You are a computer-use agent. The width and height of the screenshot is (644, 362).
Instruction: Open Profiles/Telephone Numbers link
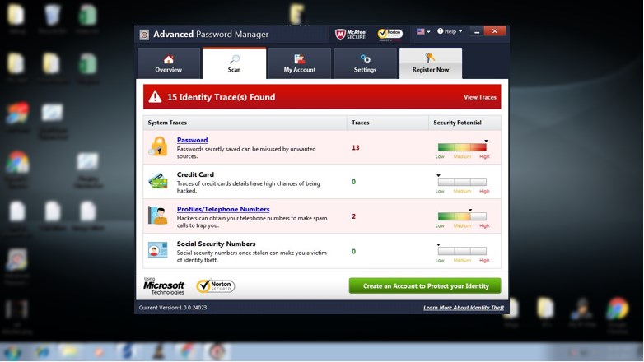click(x=223, y=209)
